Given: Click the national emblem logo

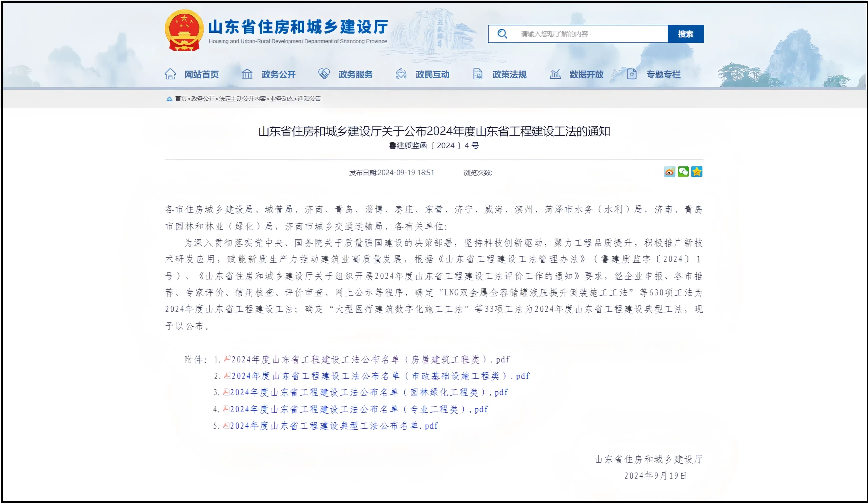Looking at the screenshot, I should pyautogui.click(x=184, y=30).
